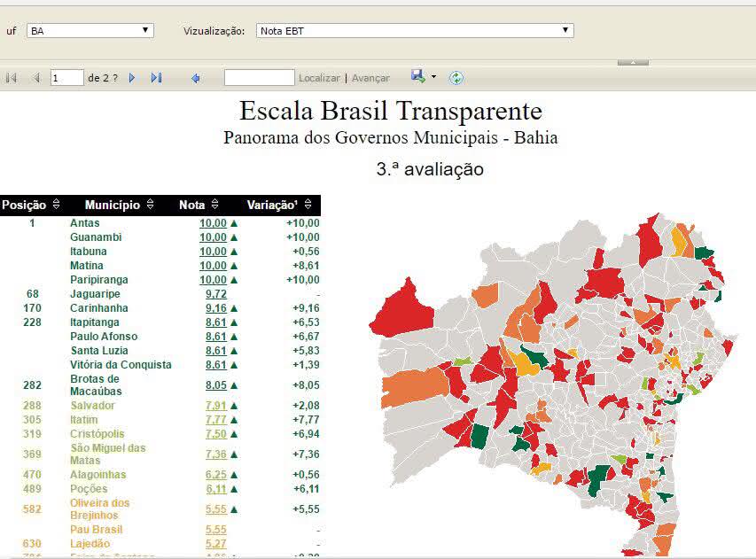The image size is (756, 559).
Task: Select the municipality name Alagoinhas
Action: coord(97,475)
